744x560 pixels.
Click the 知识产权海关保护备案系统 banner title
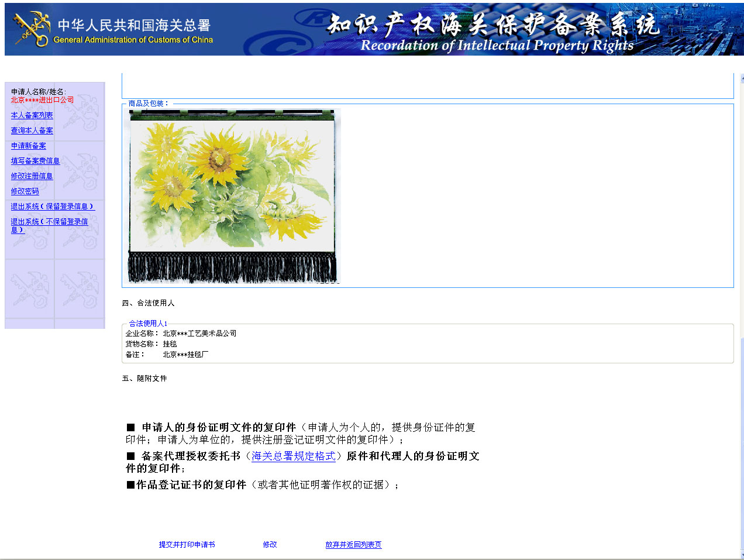tap(494, 25)
